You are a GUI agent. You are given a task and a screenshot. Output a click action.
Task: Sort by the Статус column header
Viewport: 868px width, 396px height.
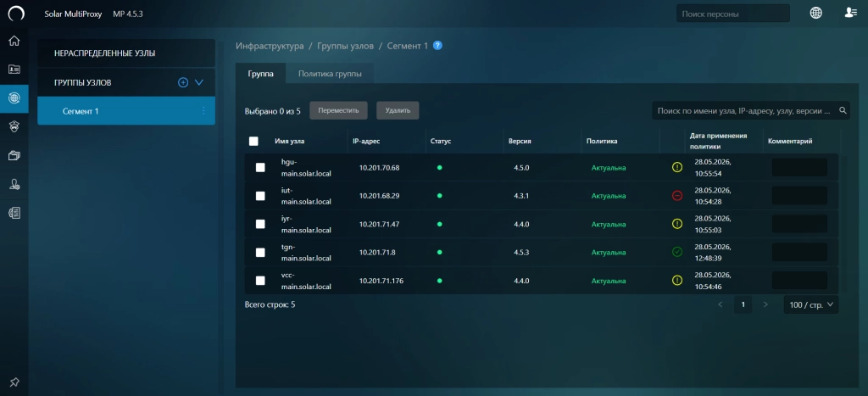click(x=441, y=142)
